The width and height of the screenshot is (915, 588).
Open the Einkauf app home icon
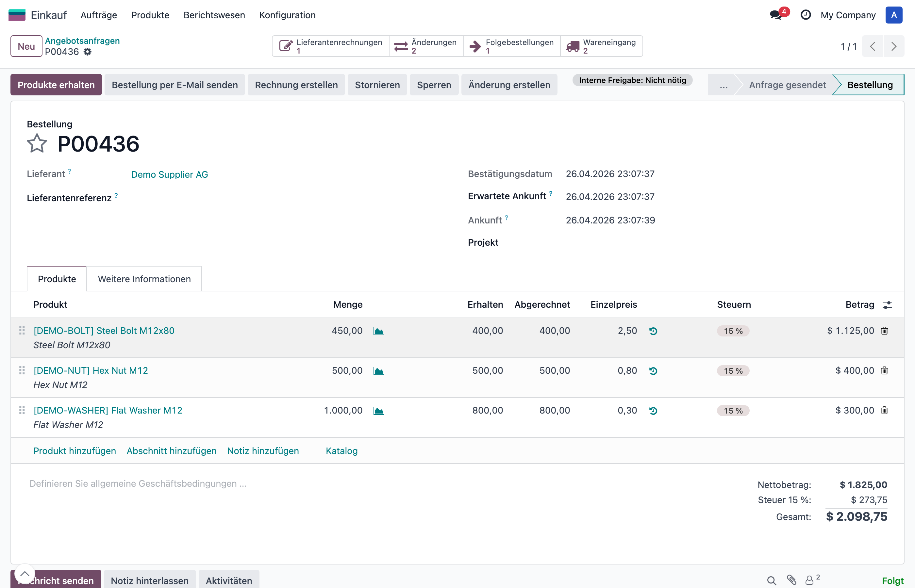tap(17, 15)
